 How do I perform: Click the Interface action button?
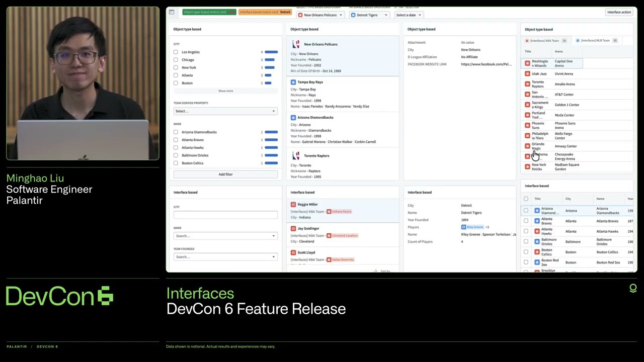(619, 12)
